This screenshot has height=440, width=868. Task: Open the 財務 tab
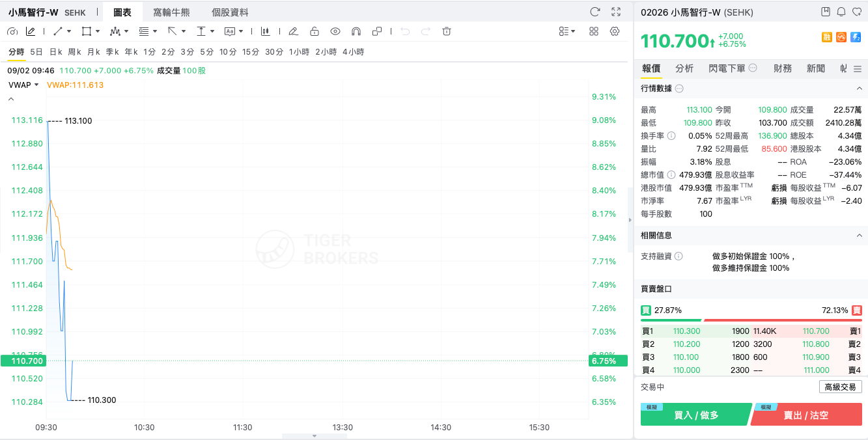(783, 68)
